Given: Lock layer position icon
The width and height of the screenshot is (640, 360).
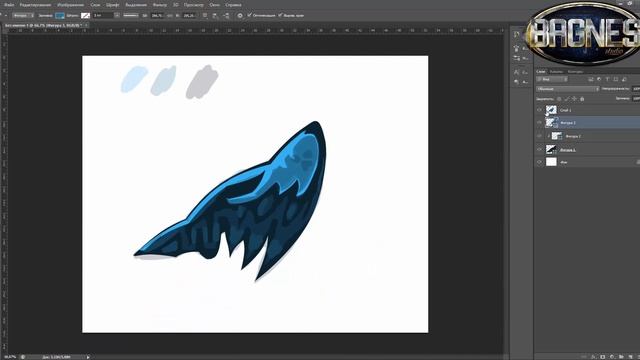Looking at the screenshot, I should coord(574,99).
